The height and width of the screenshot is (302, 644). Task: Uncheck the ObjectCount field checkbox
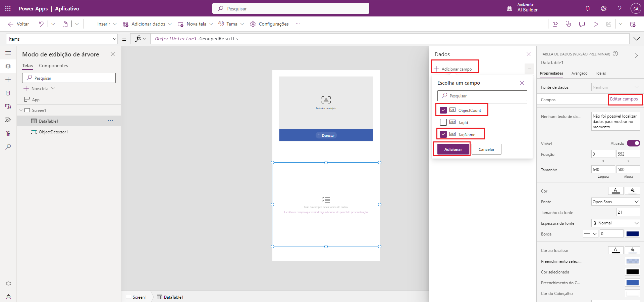tap(443, 110)
